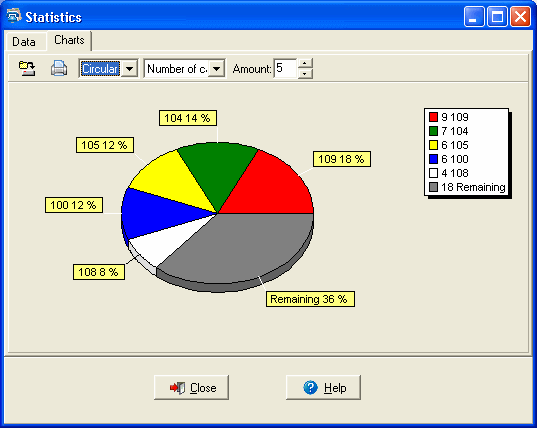
Task: Open the Circular chart type dropdown
Action: 129,69
